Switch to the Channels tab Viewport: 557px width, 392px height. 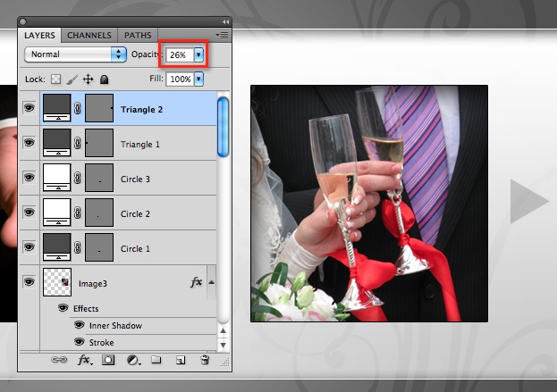[x=89, y=36]
